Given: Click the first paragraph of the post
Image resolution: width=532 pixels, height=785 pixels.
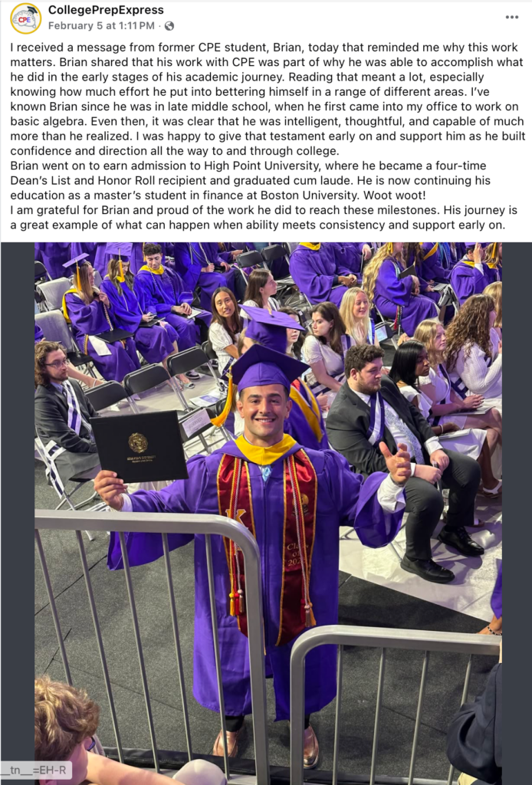Looking at the screenshot, I should (261, 99).
